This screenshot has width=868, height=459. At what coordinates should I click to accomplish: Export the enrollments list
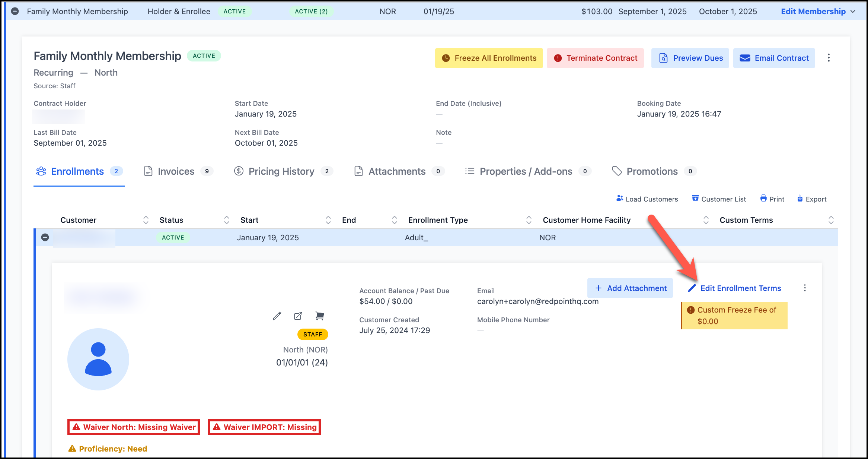point(812,199)
